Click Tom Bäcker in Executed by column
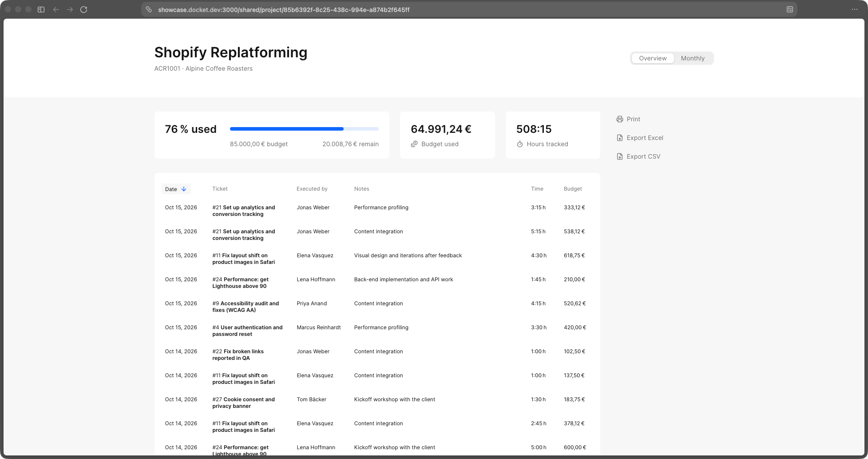 (311, 399)
